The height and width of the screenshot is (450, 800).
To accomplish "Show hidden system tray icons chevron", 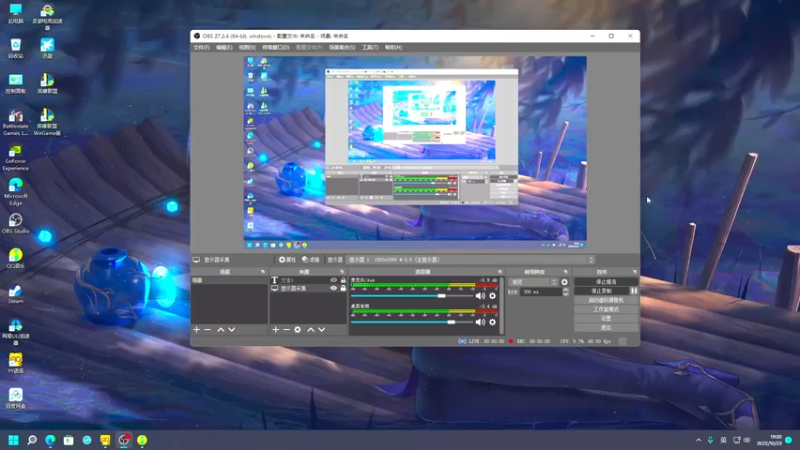I will tap(698, 440).
